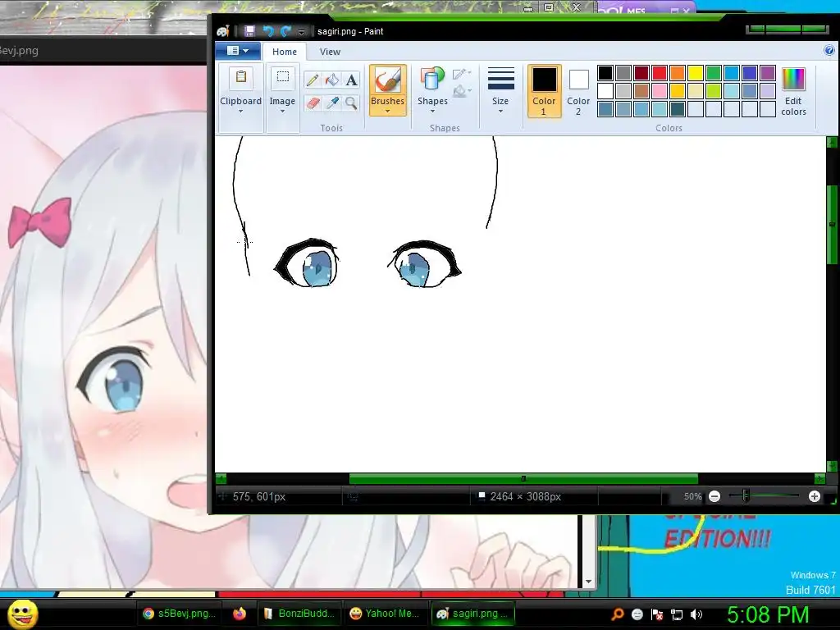The image size is (840, 630).
Task: Click the Brushes tool icon
Action: 387,80
